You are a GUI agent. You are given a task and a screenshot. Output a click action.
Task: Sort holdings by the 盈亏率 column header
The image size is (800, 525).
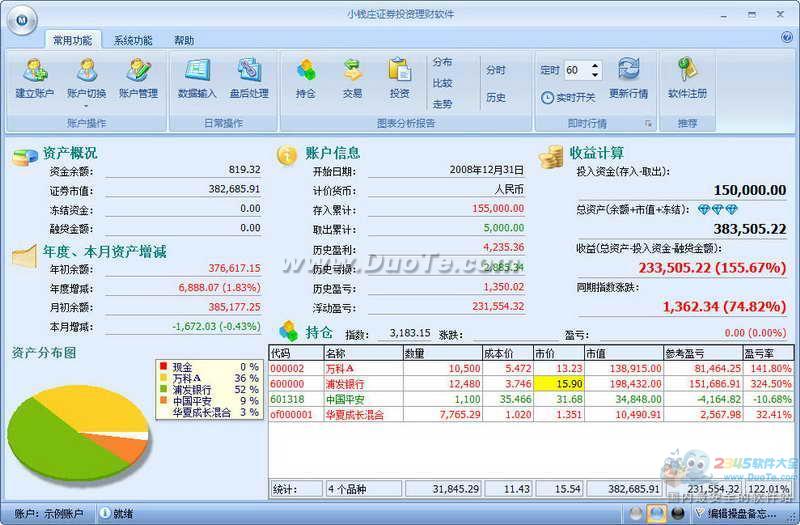tap(768, 353)
